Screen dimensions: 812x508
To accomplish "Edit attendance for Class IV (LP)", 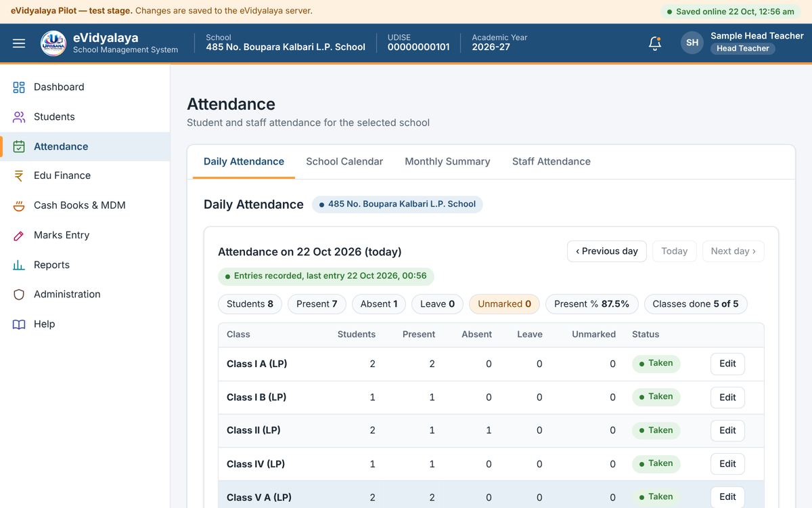I will click(x=727, y=464).
